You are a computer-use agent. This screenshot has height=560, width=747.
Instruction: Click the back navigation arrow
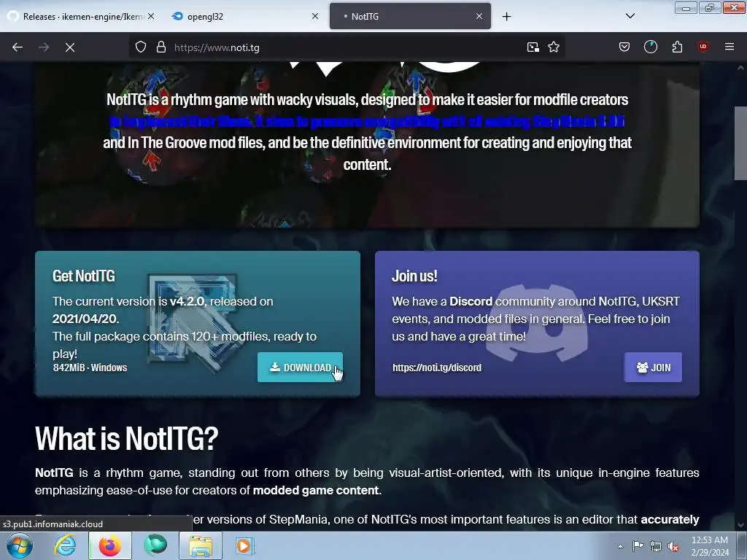coord(18,47)
